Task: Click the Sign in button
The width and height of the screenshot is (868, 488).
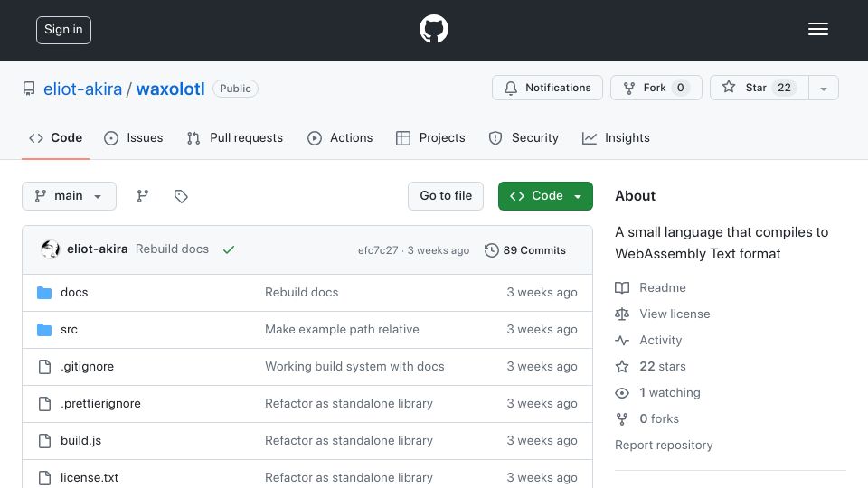Action: click(63, 30)
